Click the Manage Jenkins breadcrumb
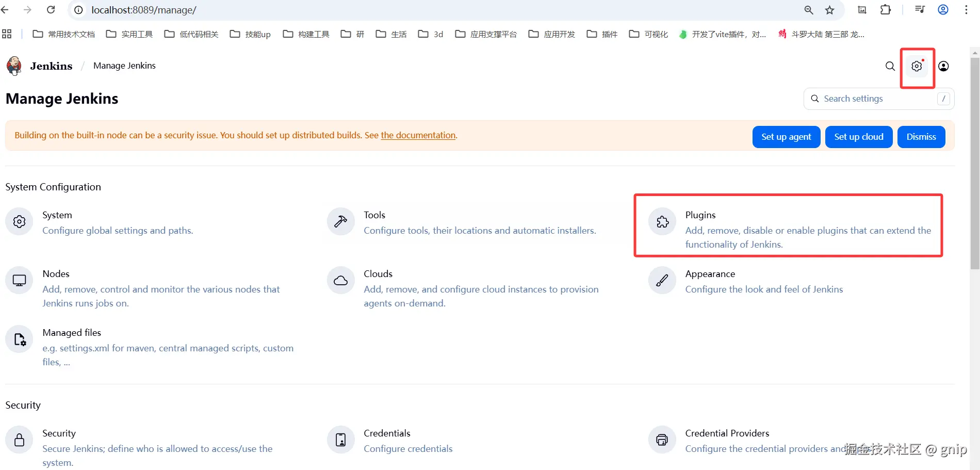Image resolution: width=980 pixels, height=470 pixels. point(124,66)
